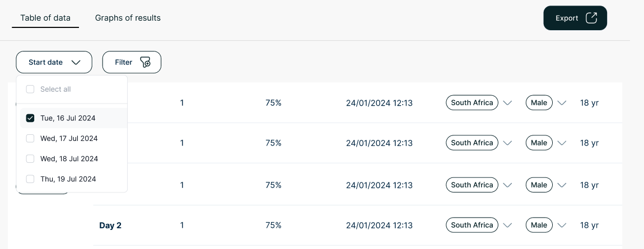
Task: Open the Graphs of results tab
Action: point(128,18)
